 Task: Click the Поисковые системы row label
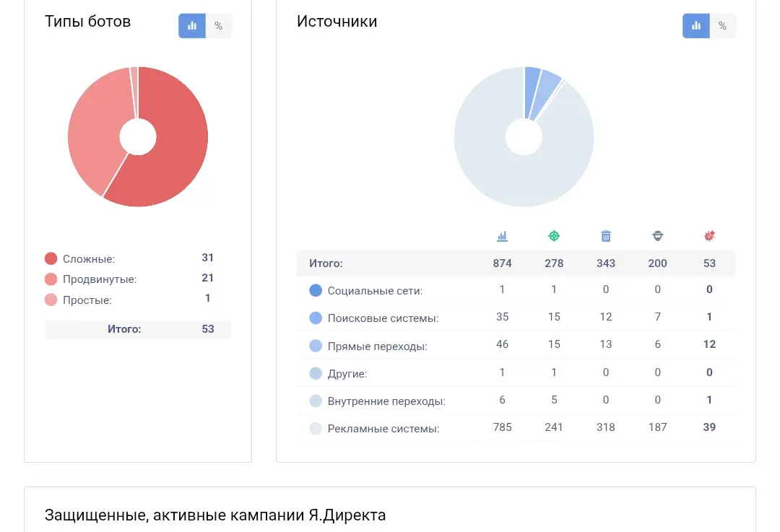coord(383,318)
